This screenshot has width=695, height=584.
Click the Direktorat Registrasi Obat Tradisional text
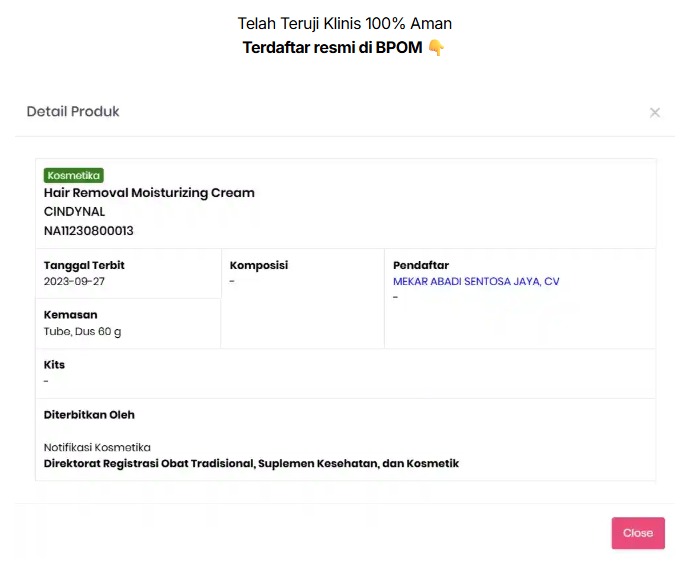[x=251, y=464]
